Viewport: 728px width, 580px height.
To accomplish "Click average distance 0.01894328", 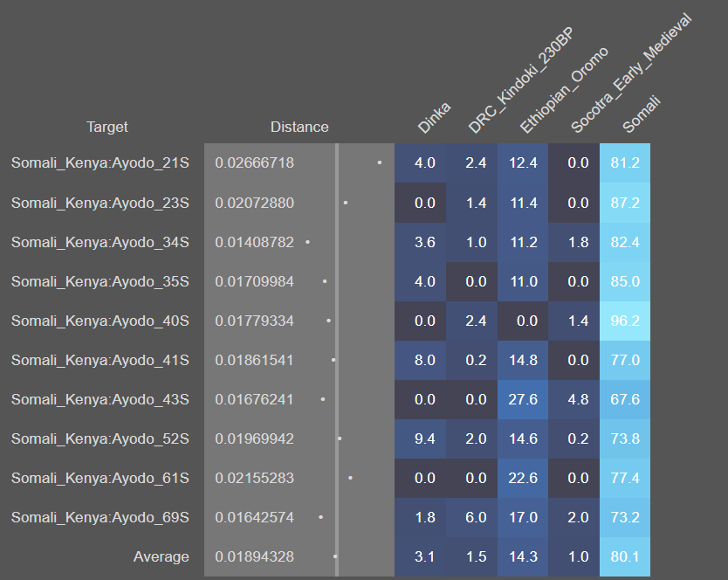I will (x=254, y=556).
